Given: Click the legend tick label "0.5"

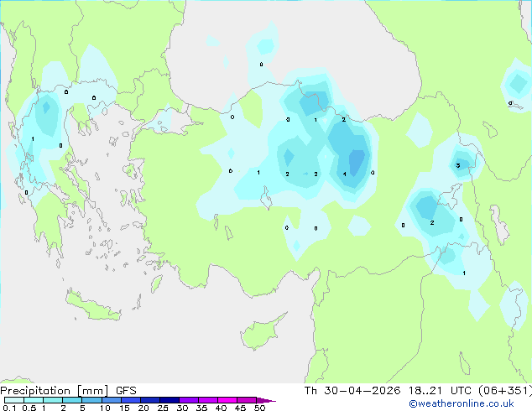Looking at the screenshot, I should 29,408.
